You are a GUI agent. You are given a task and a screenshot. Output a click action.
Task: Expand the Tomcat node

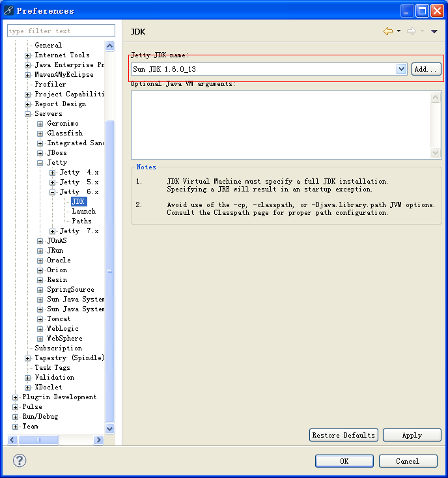40,319
